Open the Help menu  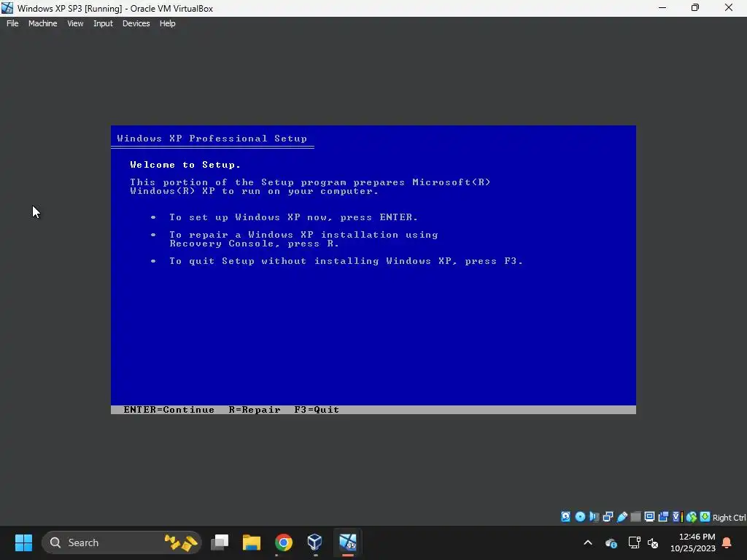pyautogui.click(x=167, y=23)
